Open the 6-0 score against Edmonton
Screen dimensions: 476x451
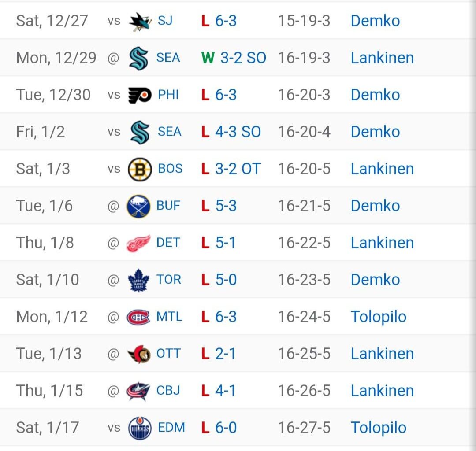click(x=226, y=428)
